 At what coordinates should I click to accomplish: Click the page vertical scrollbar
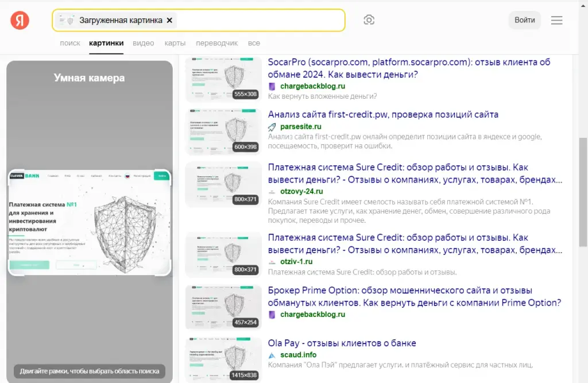(583, 192)
